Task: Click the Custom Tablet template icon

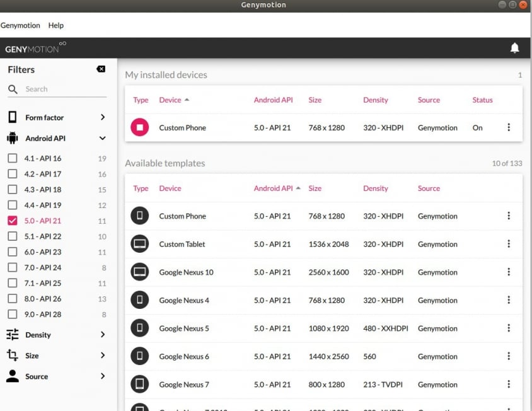Action: click(139, 244)
